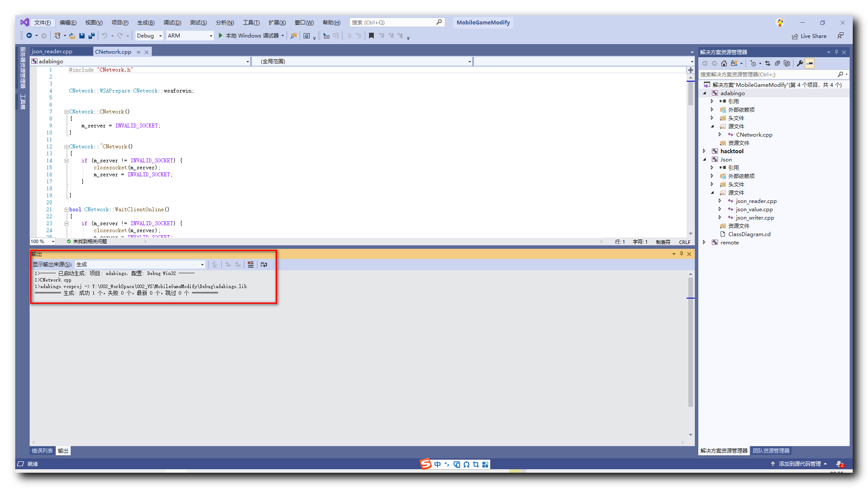
Task: Open the adabingo project scope dropdown
Action: [140, 62]
